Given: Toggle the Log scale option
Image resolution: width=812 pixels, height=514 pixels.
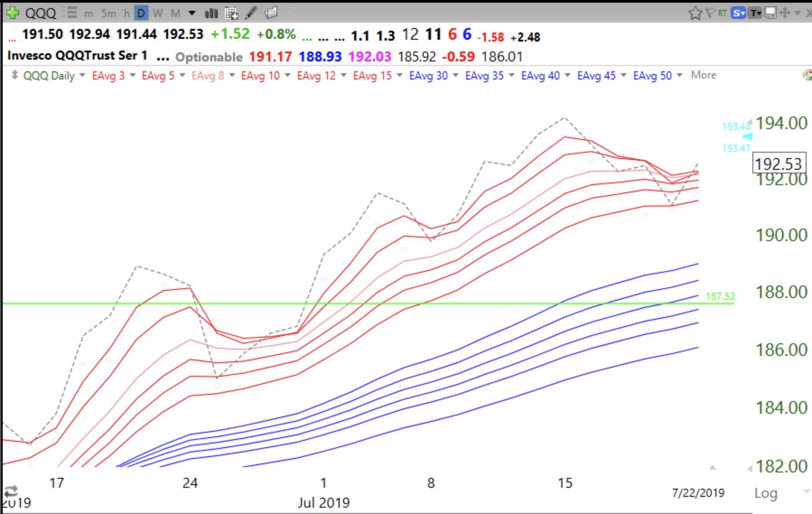Looking at the screenshot, I should point(766,493).
